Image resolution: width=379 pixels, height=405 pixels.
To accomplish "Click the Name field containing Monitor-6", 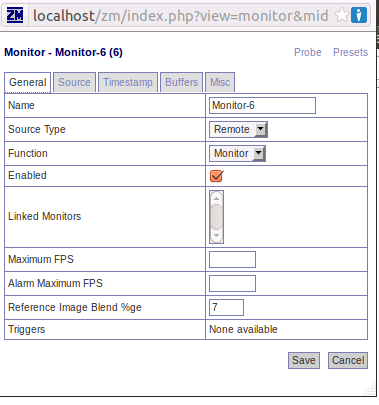I will (262, 106).
